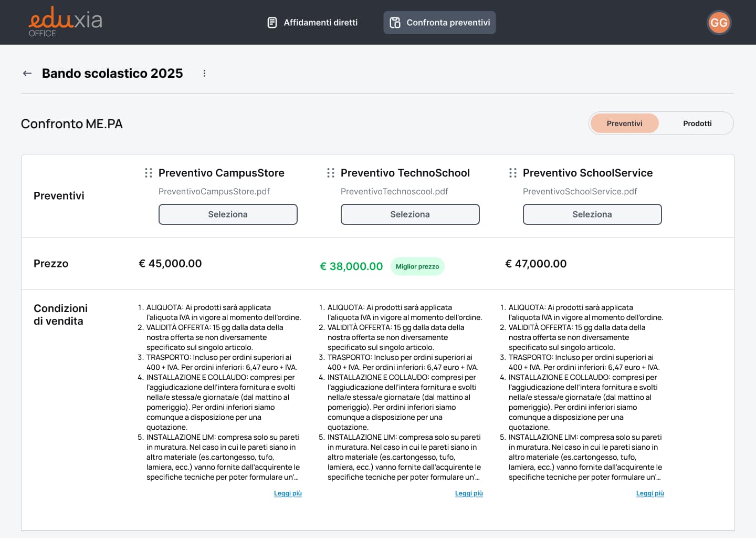Expand CampusStore conditions with Leggi più
The width and height of the screenshot is (756, 538).
point(288,493)
